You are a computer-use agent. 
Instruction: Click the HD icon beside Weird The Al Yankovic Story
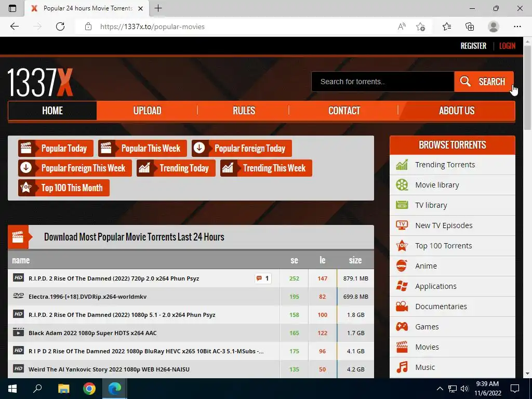click(18, 369)
